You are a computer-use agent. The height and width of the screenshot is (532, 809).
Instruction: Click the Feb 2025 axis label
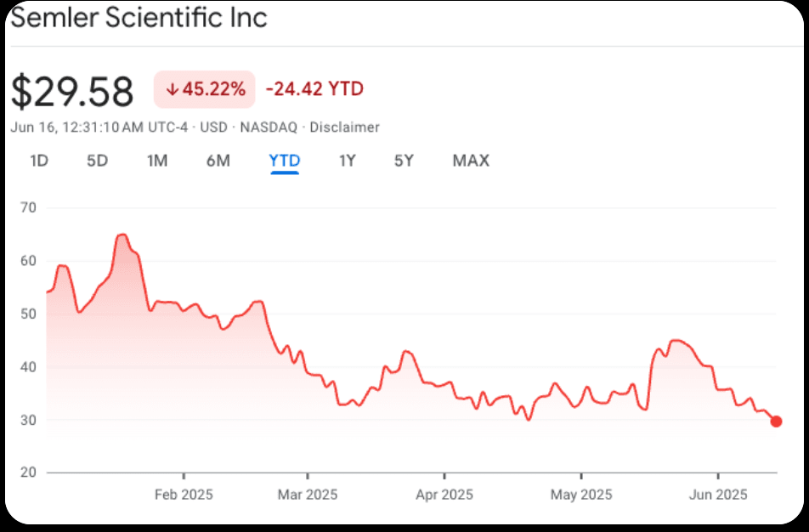click(184, 495)
